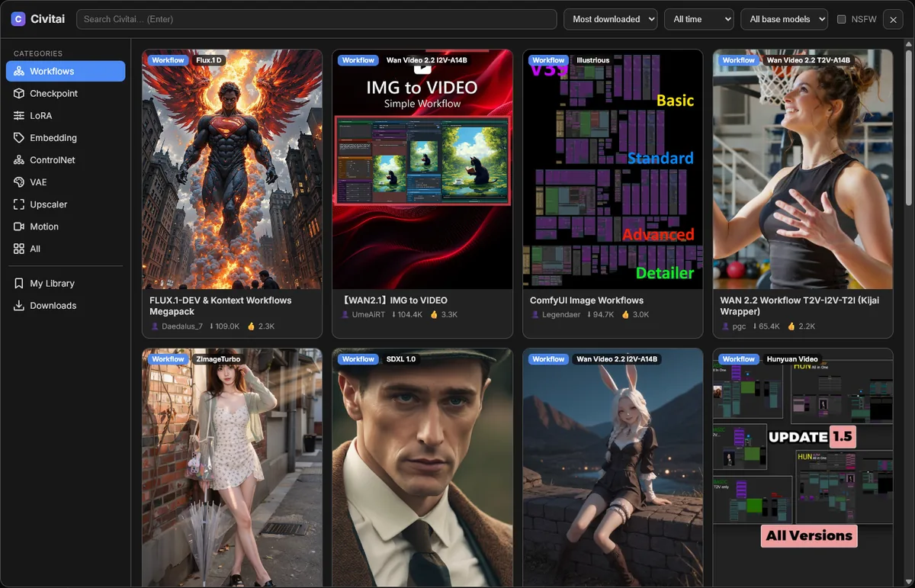Click creator name Legendaer
Screen dimensions: 915x588
point(561,314)
